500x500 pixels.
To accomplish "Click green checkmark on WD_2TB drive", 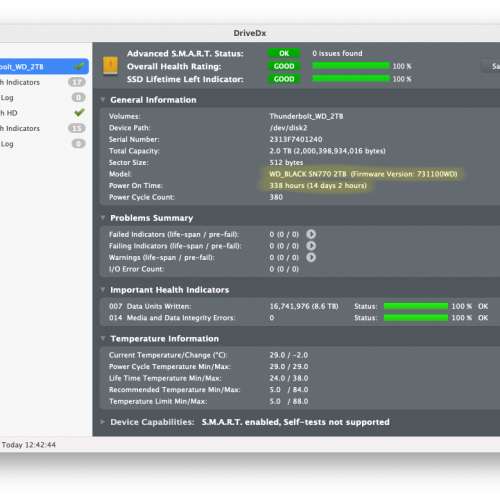I will 79,67.
